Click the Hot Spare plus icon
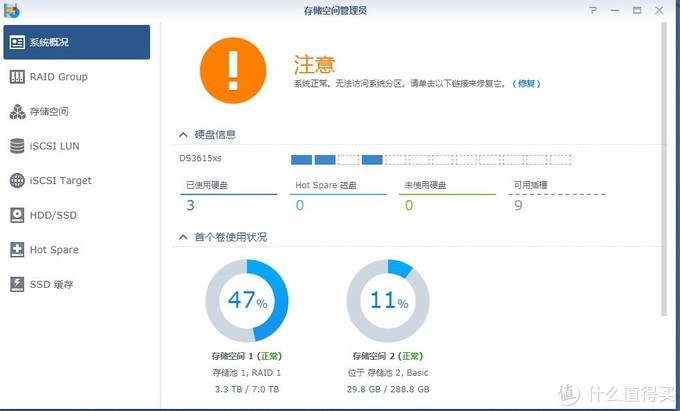The width and height of the screenshot is (680, 411). click(x=17, y=250)
